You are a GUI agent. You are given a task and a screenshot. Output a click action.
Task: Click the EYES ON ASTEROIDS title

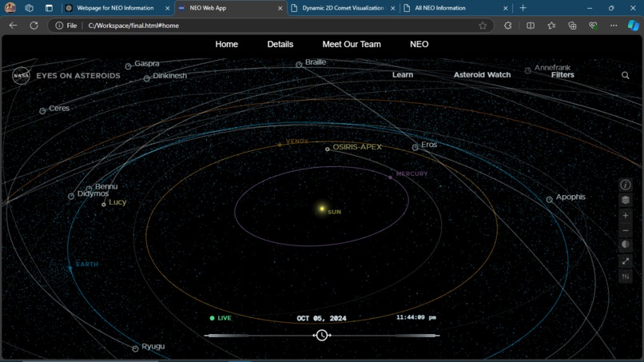click(78, 76)
